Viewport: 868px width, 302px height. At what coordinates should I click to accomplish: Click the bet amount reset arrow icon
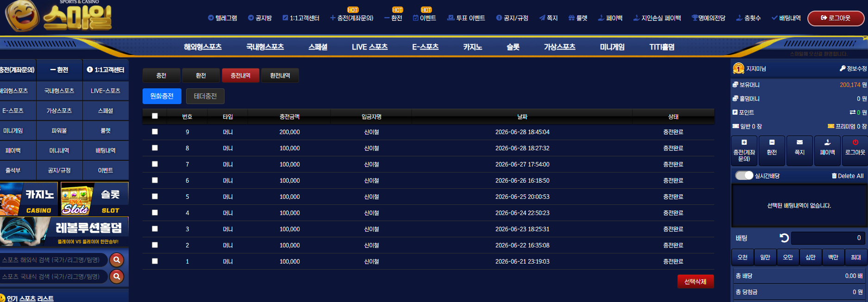pos(784,238)
